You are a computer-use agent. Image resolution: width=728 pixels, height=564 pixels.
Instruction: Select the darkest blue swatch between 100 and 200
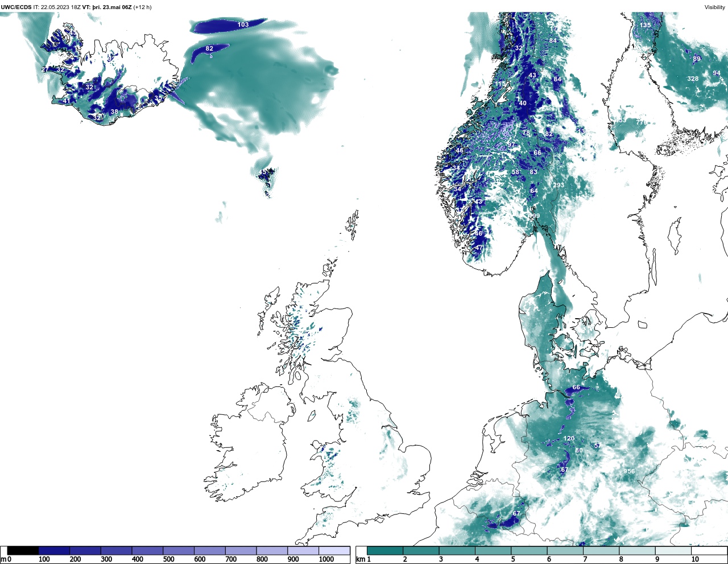click(55, 551)
